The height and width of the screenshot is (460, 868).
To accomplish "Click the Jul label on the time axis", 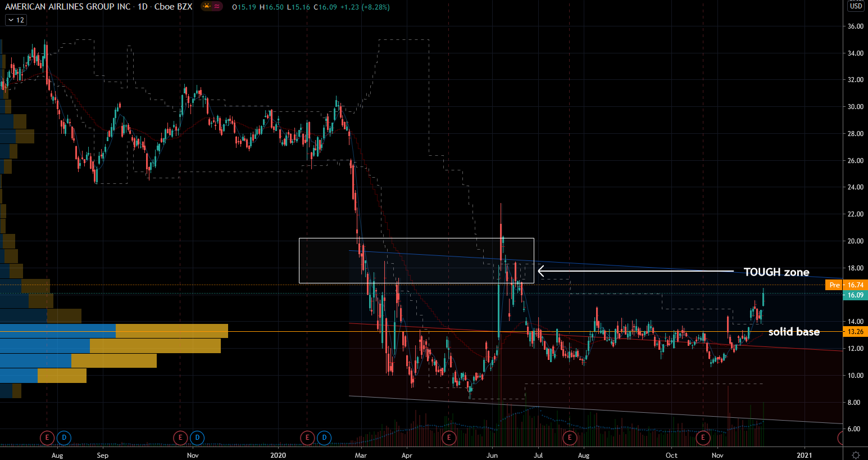I will tap(538, 456).
